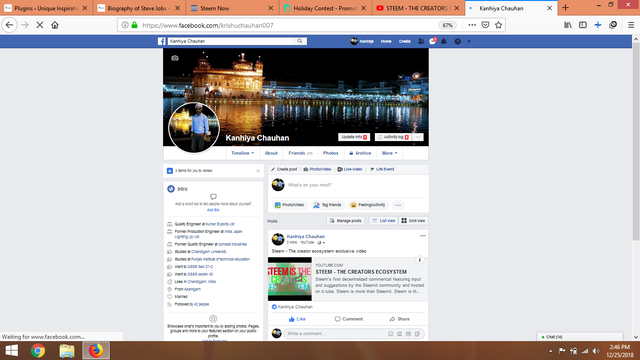Insert an emoji in the comment box
Viewport: 640px width, 360px height.
[x=391, y=333]
